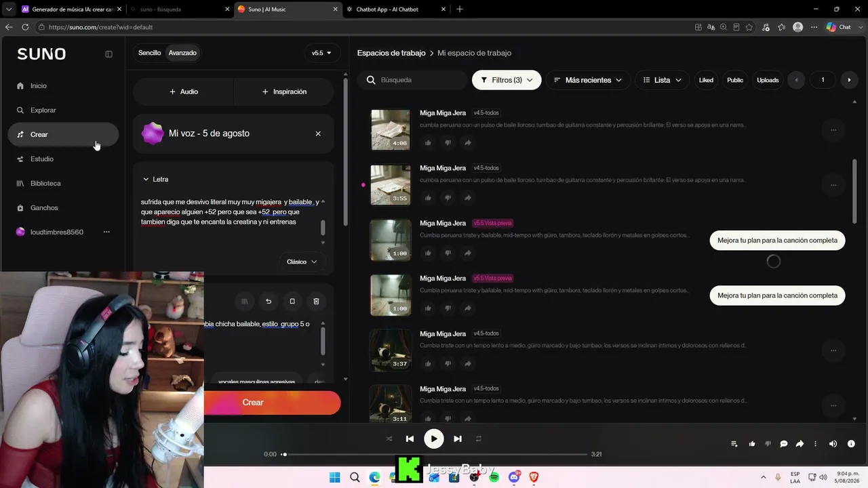Like the 3:55 Miga Miga Jera song
This screenshot has height=488, width=868.
point(428,198)
